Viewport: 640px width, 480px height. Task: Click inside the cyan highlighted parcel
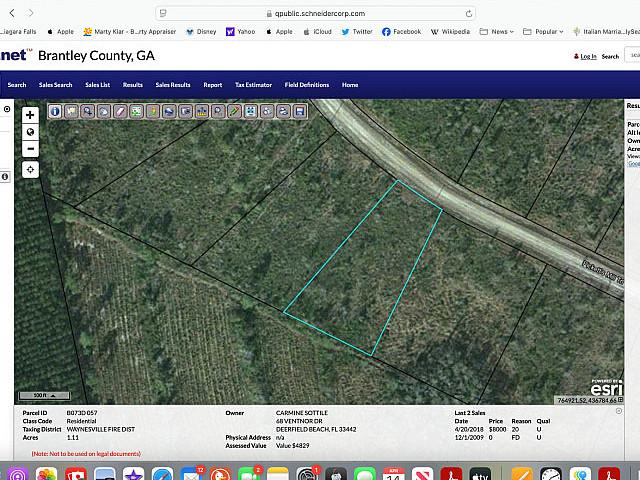click(363, 269)
